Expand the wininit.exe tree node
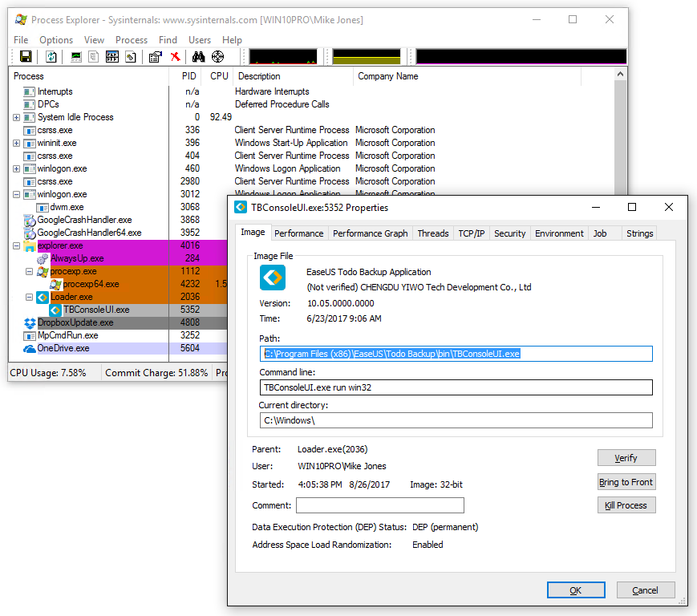 (17, 143)
